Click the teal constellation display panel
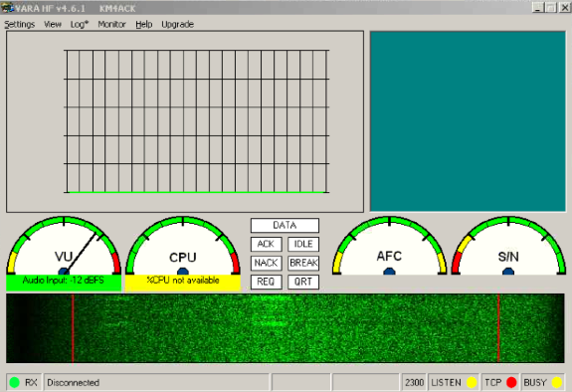This screenshot has width=572, height=392. [x=468, y=121]
